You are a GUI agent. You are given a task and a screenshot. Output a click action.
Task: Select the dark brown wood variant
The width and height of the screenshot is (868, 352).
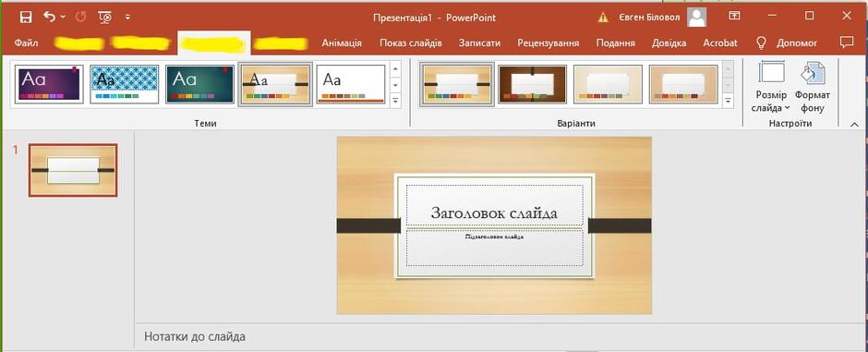click(x=533, y=84)
